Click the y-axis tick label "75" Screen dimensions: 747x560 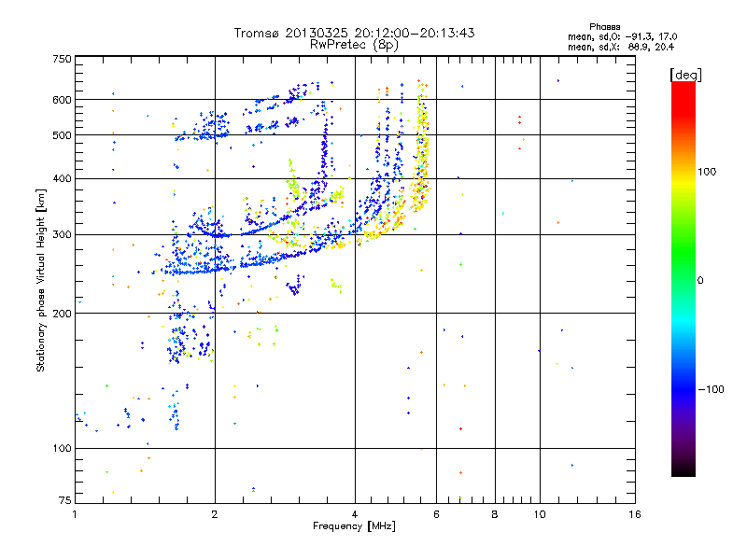point(65,500)
